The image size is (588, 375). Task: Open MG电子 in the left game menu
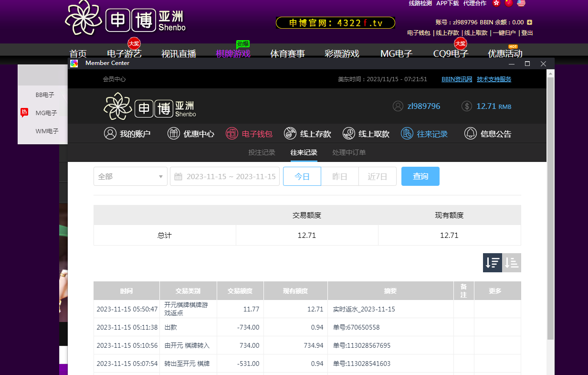click(46, 113)
